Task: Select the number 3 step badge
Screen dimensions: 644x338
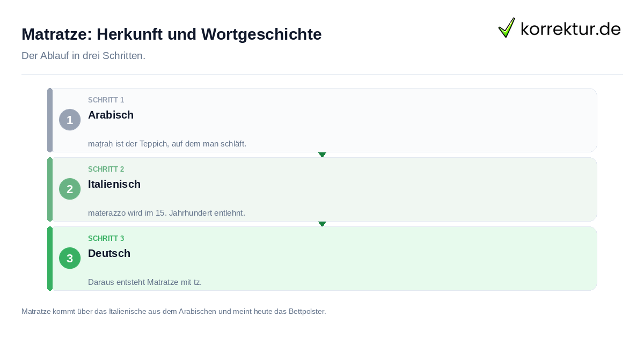Action: (70, 258)
